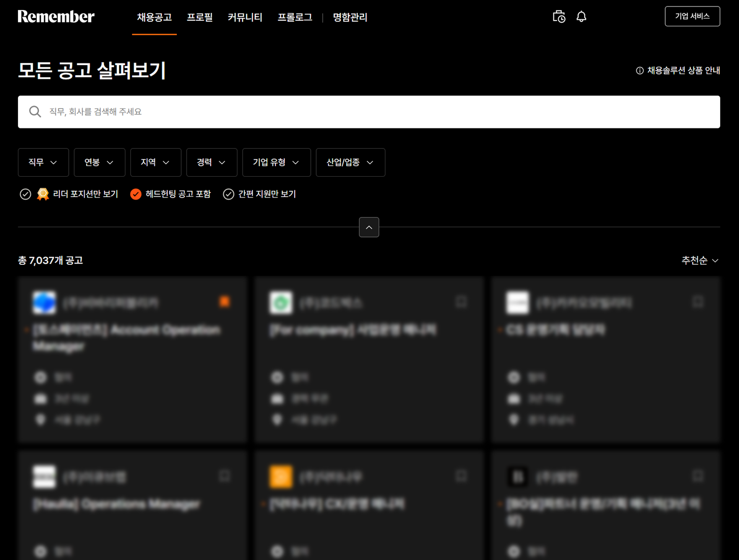
Task: Collapse the filter panel with up chevron
Action: (x=369, y=227)
